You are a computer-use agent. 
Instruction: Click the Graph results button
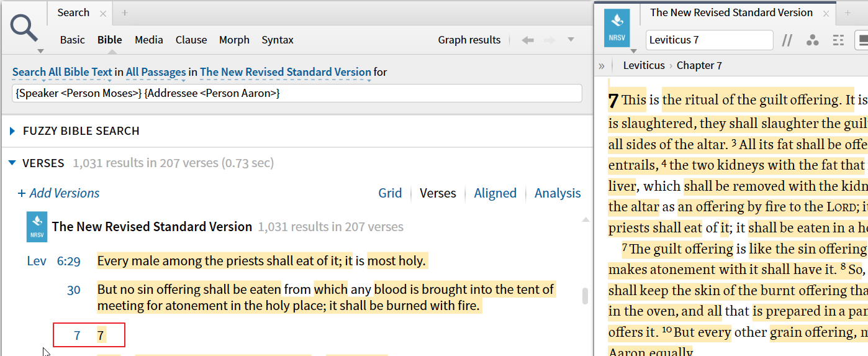point(469,40)
